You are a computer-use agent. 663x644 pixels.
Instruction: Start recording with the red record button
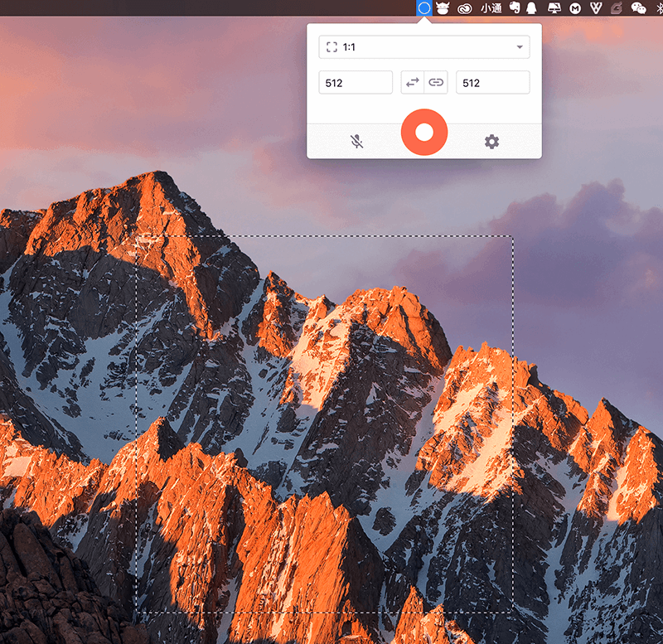point(424,132)
